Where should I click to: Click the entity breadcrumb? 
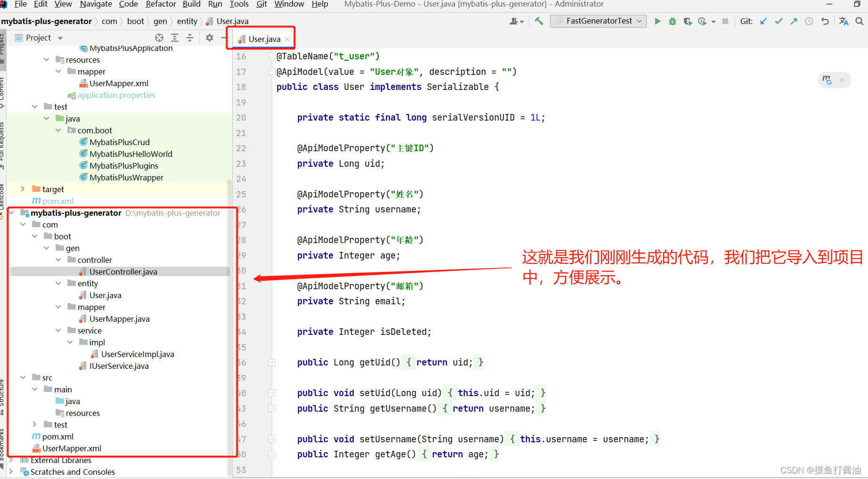pyautogui.click(x=187, y=21)
